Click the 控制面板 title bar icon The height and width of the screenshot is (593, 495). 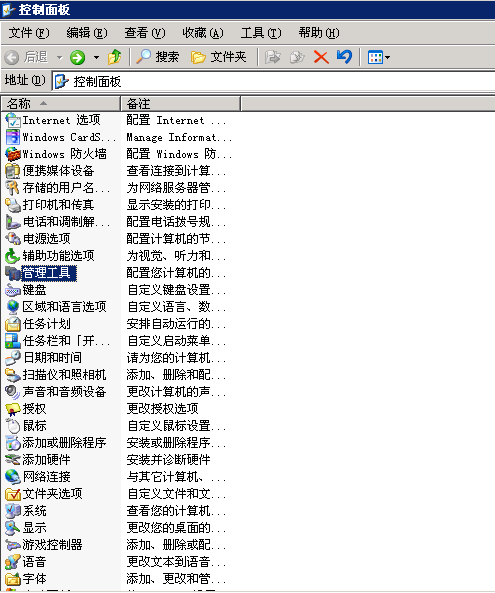click(x=8, y=9)
